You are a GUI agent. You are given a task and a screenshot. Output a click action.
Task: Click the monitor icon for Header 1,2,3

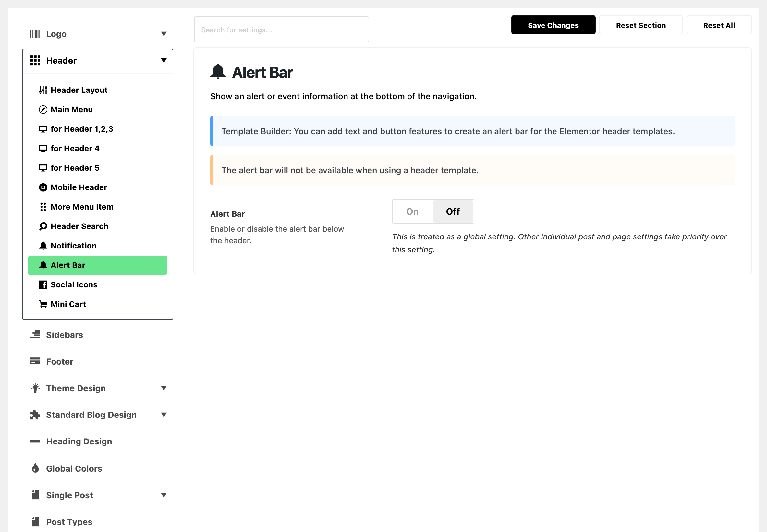click(x=43, y=129)
